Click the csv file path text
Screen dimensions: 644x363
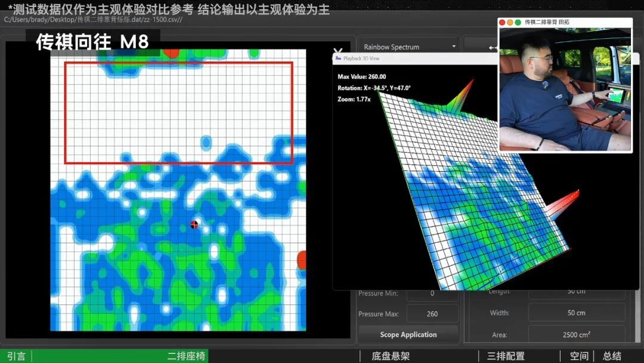click(x=93, y=20)
